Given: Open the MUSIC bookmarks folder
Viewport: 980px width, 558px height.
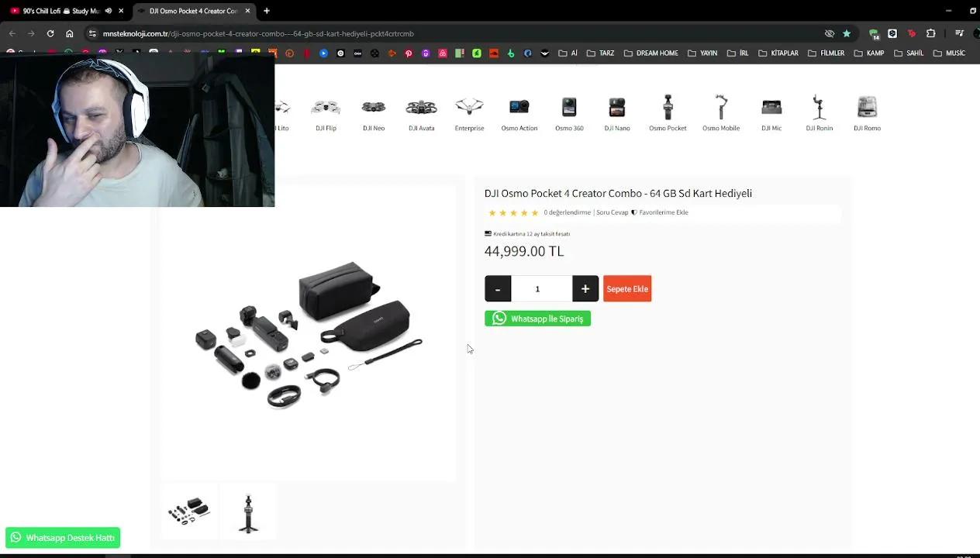Looking at the screenshot, I should (x=949, y=53).
